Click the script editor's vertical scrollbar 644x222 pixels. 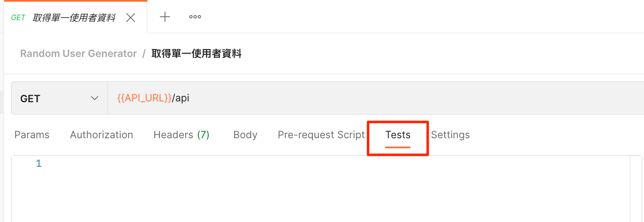tap(636, 188)
